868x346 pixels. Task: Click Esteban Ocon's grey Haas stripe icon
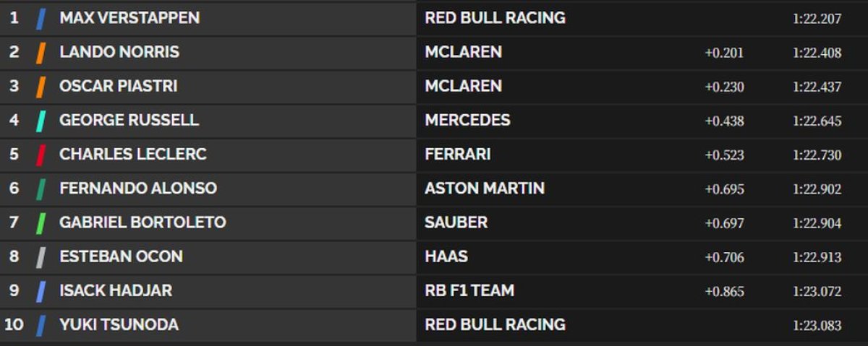pos(41,256)
